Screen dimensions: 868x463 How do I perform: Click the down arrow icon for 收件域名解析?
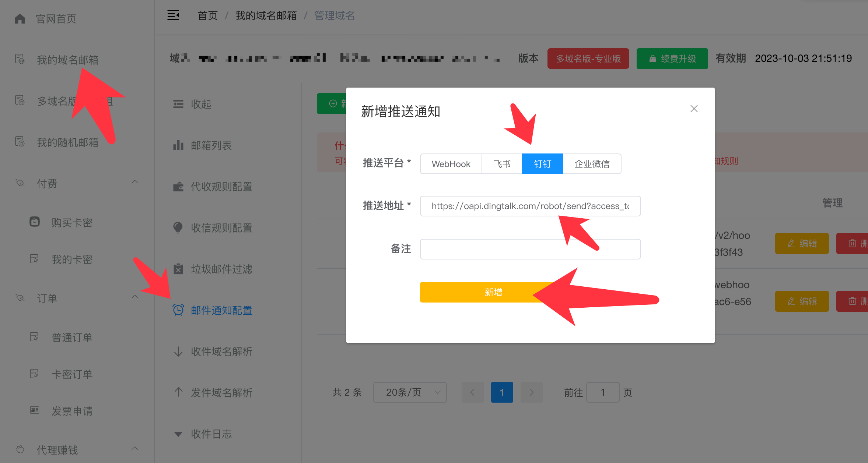178,351
